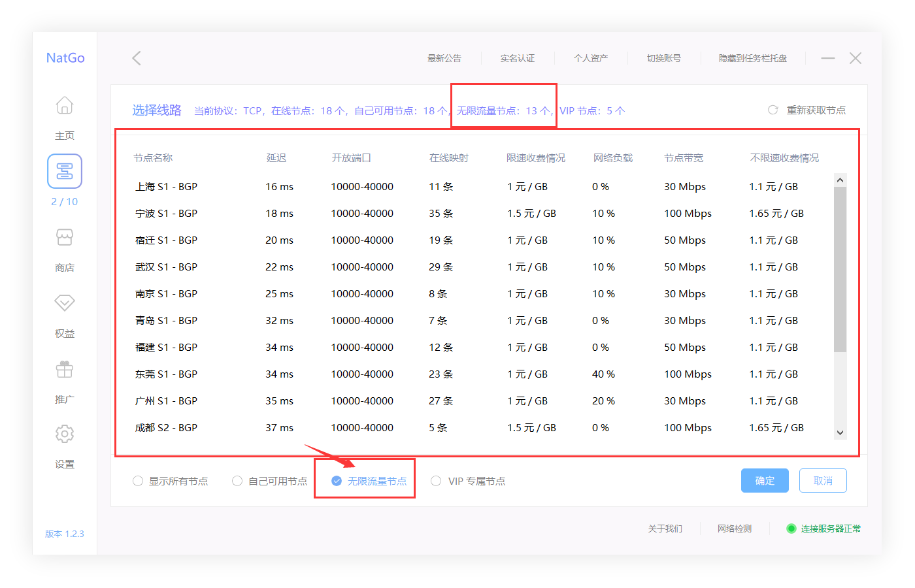Select the 成都 S2 - BGP node row
Viewport: 915px width, 588px height.
[x=480, y=428]
